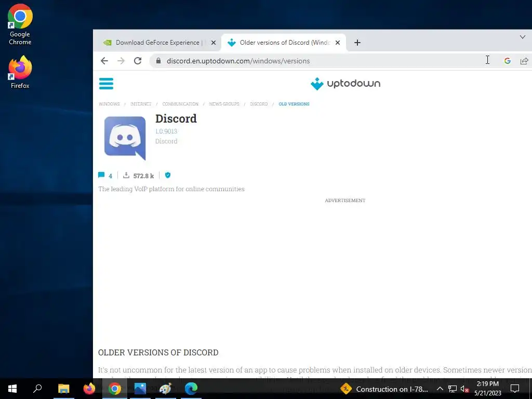Click the download count icon

(126, 175)
